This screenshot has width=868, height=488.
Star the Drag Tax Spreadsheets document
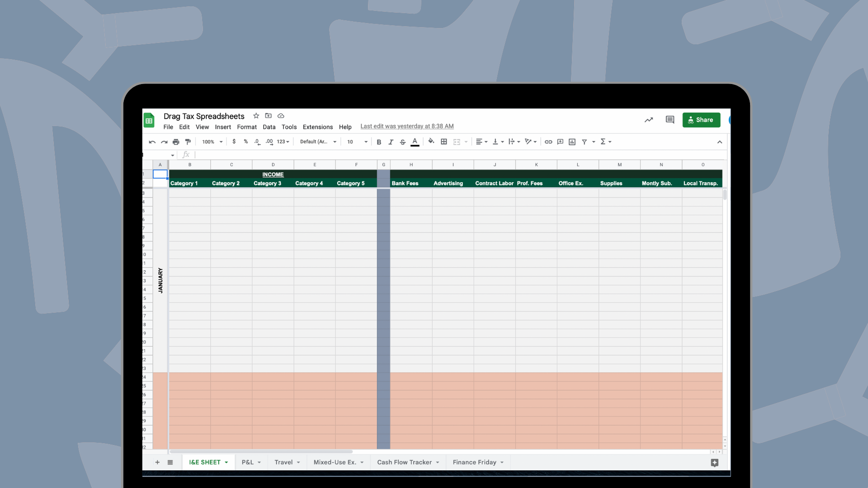tap(256, 116)
